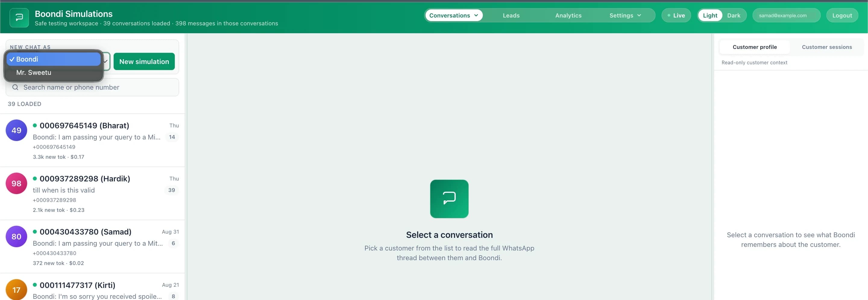Image resolution: width=868 pixels, height=300 pixels.
Task: Focus the search name or phone number field
Action: pyautogui.click(x=92, y=88)
